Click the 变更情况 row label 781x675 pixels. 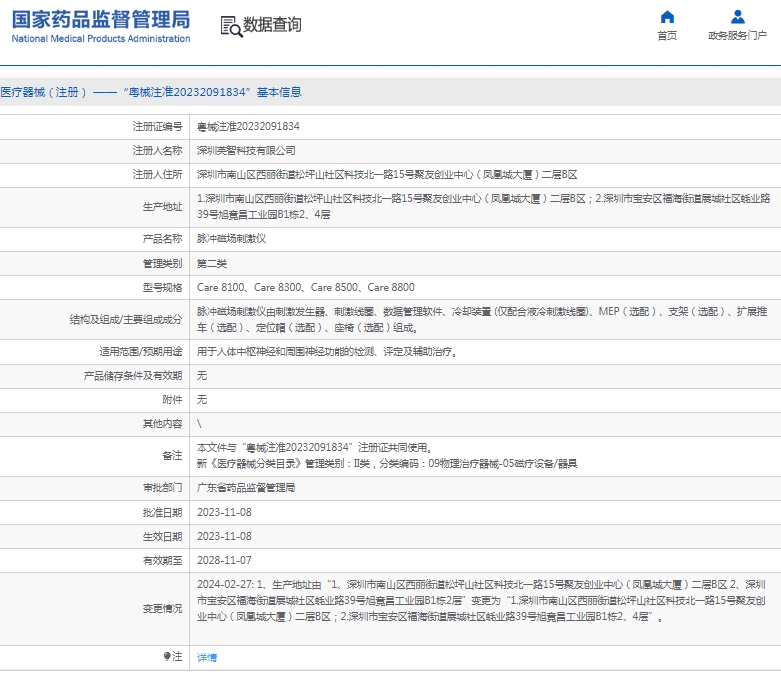pyautogui.click(x=162, y=608)
